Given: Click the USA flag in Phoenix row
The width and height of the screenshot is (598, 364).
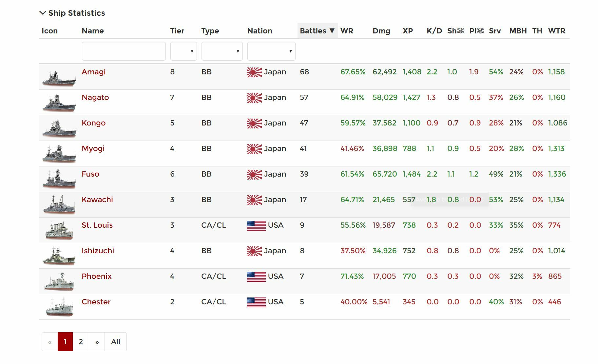Looking at the screenshot, I should [x=256, y=277].
